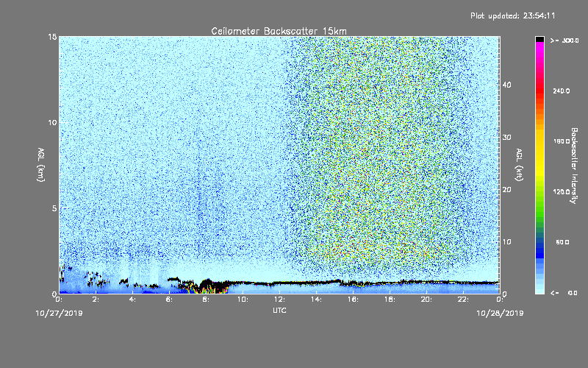The height and width of the screenshot is (368, 588).
Task: Click the '>= 300.0' color bar maximum
Action: pos(564,40)
